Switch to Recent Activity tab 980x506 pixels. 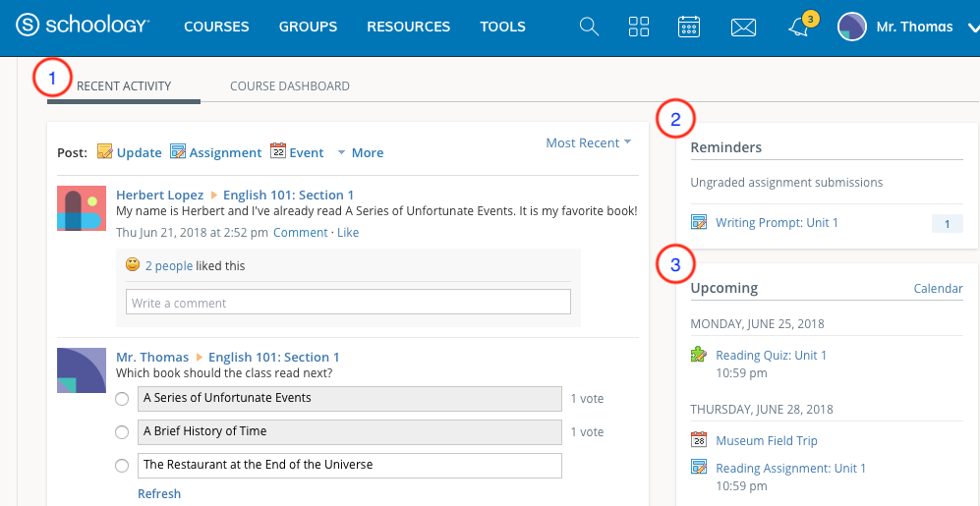pos(124,86)
